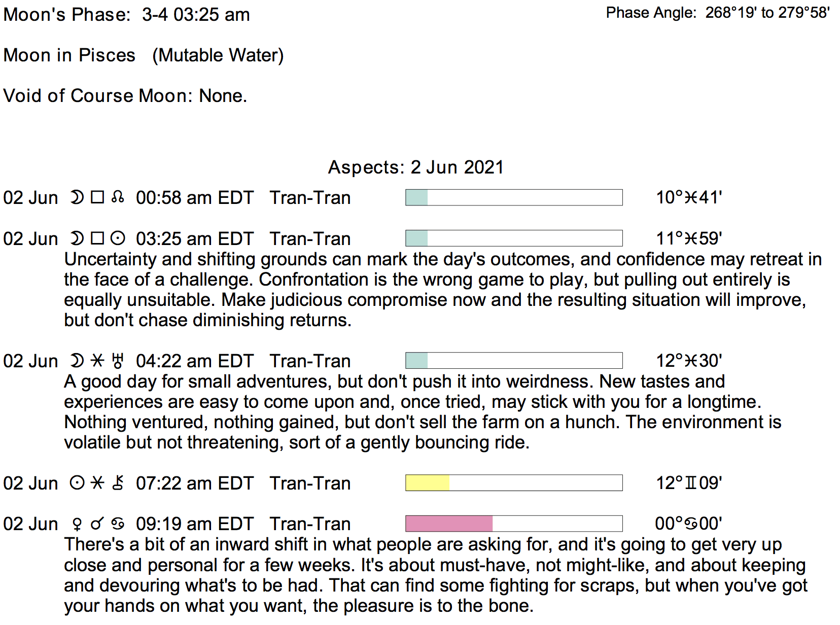Click the 12° Gemini 09' position value
This screenshot has width=840, height=625.
[x=688, y=483]
